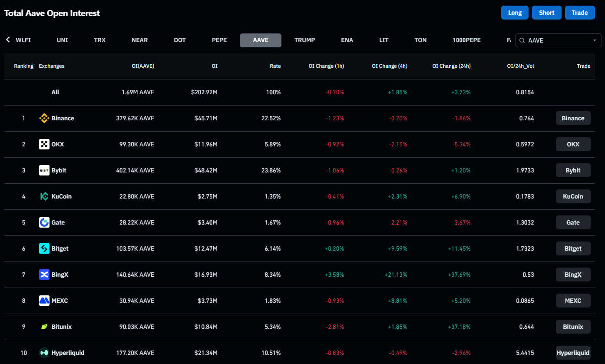Screen dimensions: 605x364
Task: Switch to the UNI coin tab
Action: (62, 40)
